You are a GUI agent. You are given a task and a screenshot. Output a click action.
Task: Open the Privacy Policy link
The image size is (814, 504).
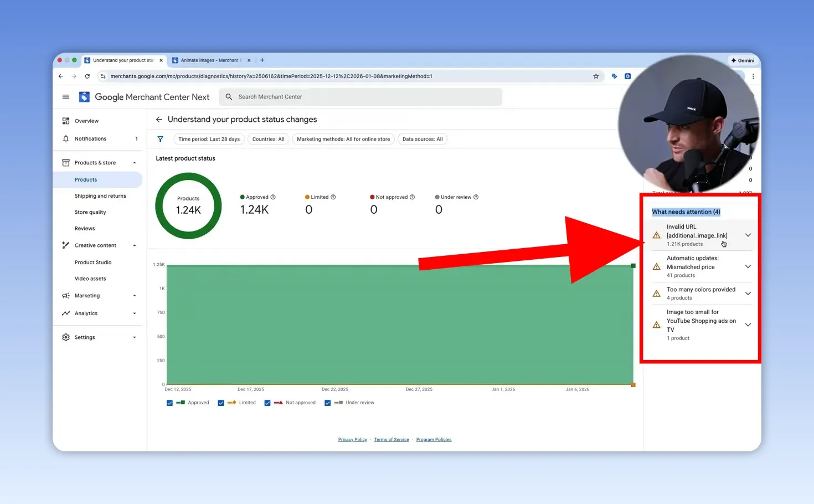[x=353, y=440]
